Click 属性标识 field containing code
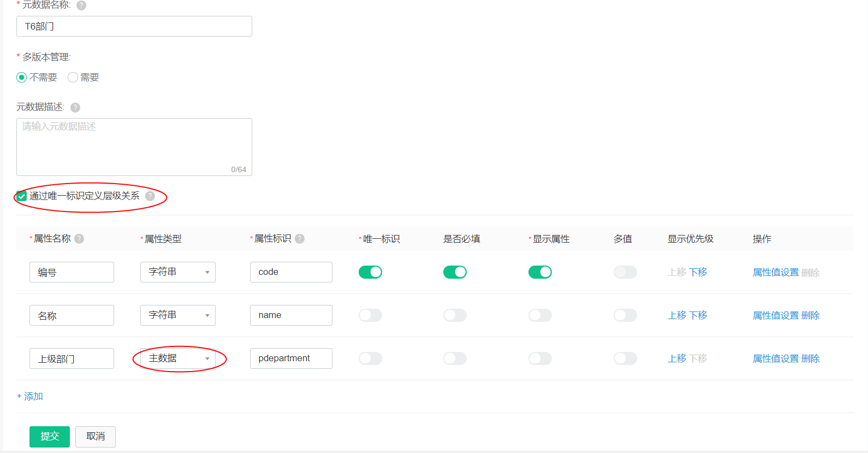Image resolution: width=868 pixels, height=453 pixels. coord(291,272)
